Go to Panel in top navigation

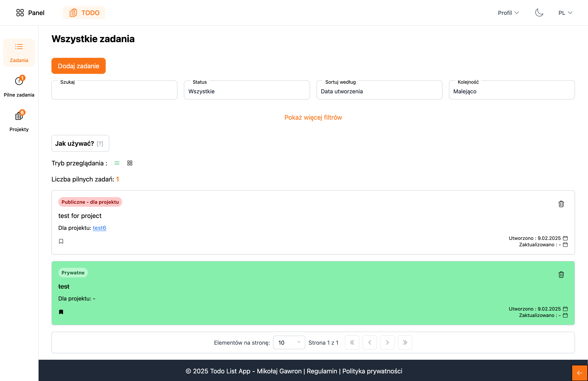pos(30,13)
